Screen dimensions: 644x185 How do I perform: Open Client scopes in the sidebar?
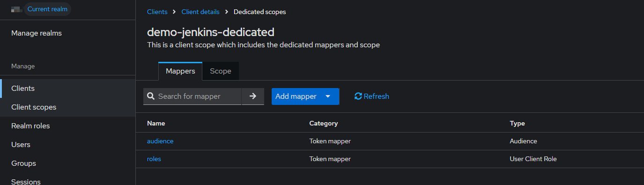point(67,107)
